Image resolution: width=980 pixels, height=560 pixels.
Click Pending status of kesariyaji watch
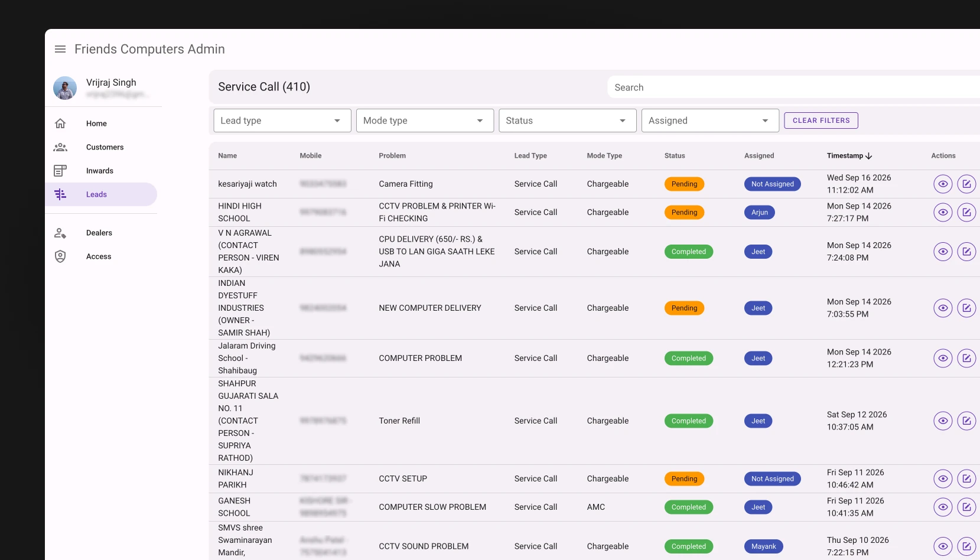[x=684, y=184]
